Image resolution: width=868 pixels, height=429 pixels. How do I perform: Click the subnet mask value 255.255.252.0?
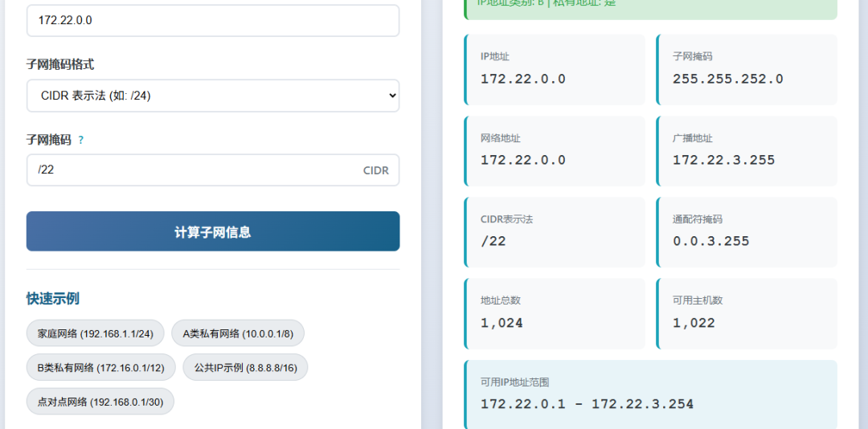click(728, 79)
